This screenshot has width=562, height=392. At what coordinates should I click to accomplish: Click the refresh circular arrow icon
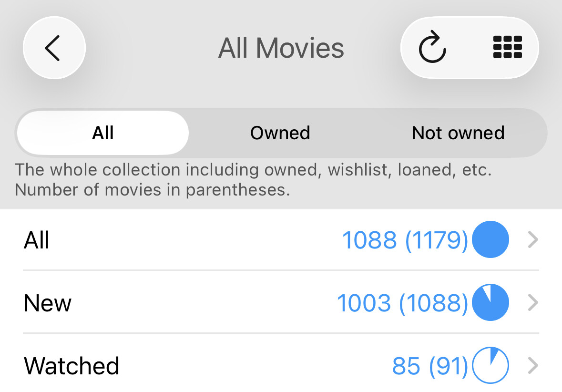click(432, 48)
